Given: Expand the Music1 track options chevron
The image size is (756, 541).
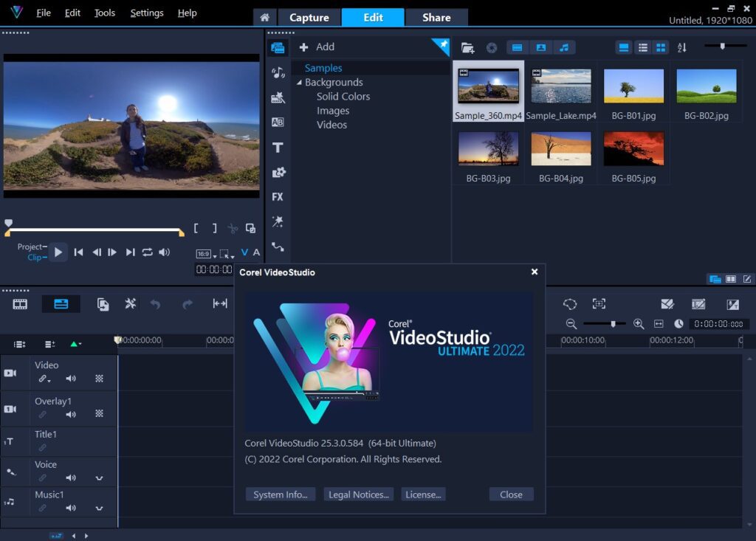Looking at the screenshot, I should click(x=100, y=508).
